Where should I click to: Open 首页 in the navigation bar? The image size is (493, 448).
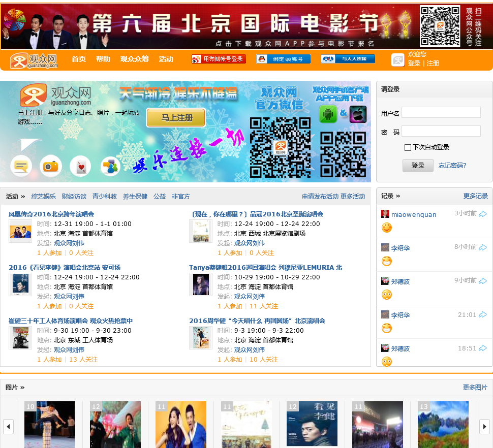tap(79, 59)
